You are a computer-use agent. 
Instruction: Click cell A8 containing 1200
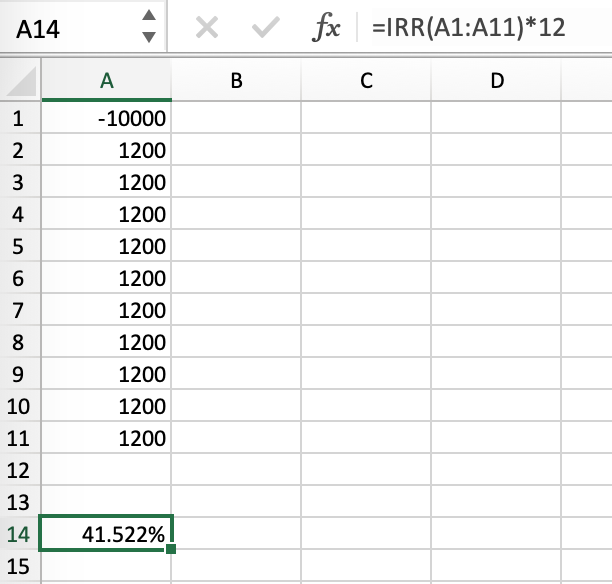click(x=106, y=342)
